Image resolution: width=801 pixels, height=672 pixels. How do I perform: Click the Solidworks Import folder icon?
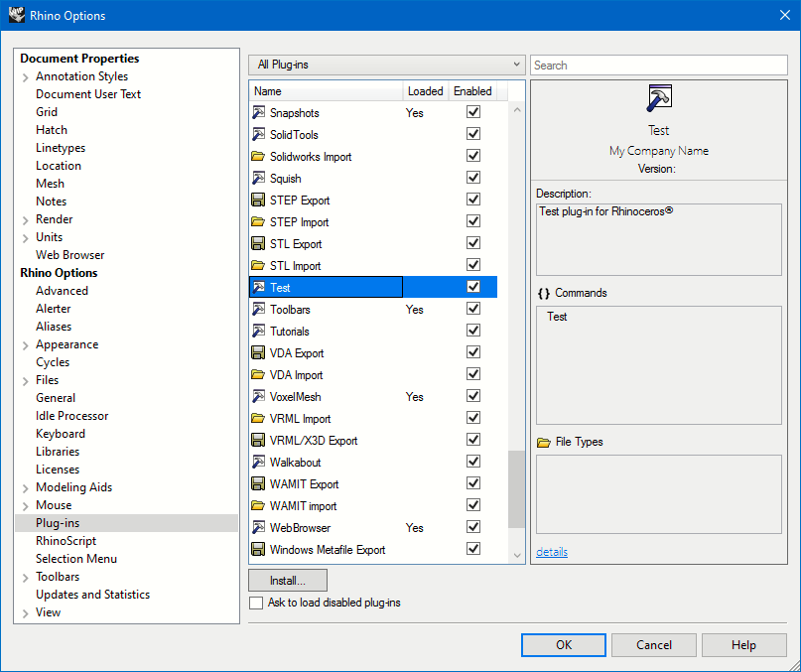[258, 157]
